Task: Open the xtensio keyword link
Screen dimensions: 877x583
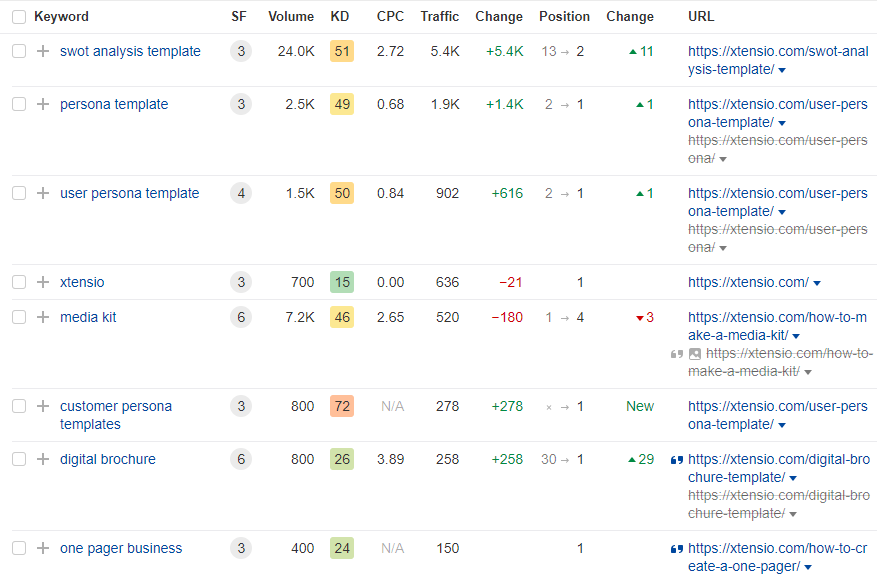Action: pos(82,283)
